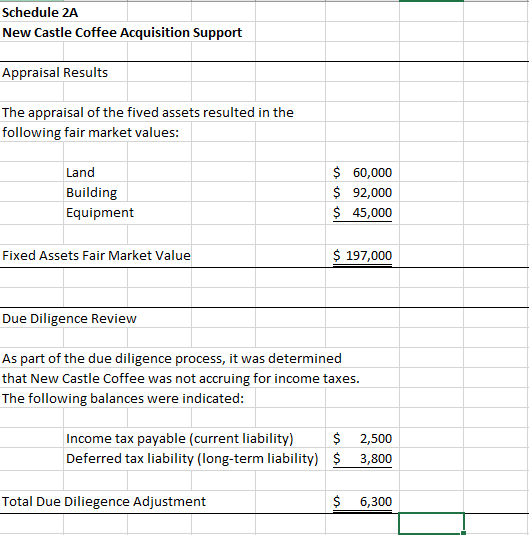Select the $ 6,300 total adjustment cell
529x535 pixels.
362,502
